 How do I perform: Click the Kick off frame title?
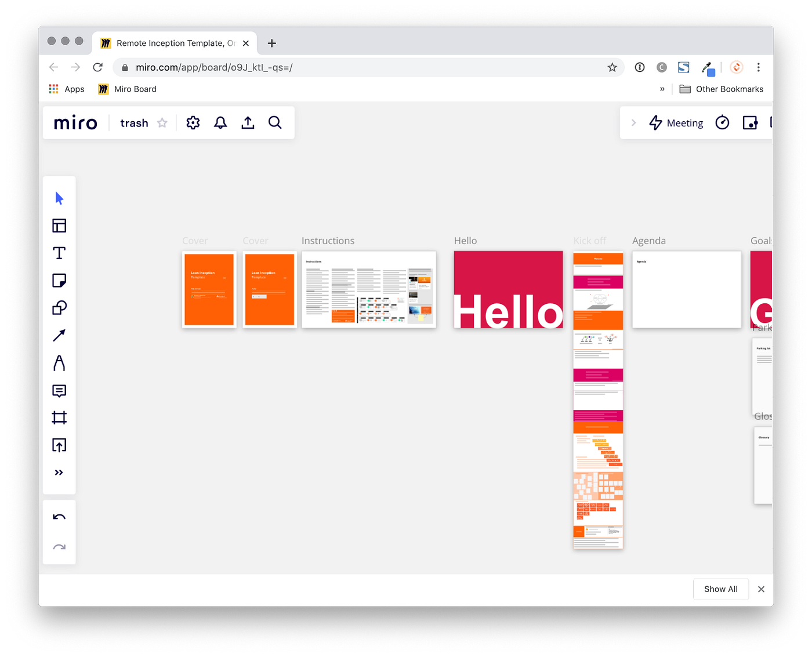tap(590, 241)
